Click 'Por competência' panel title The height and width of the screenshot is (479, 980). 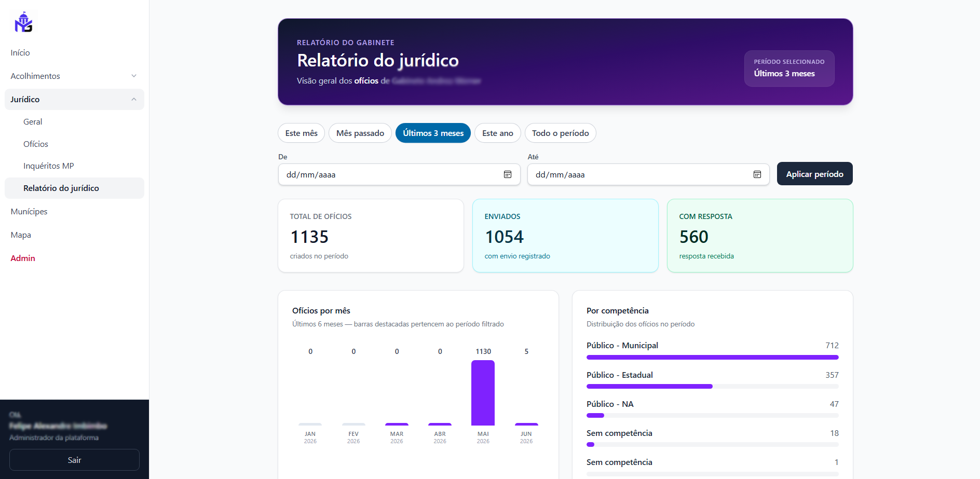tap(618, 310)
